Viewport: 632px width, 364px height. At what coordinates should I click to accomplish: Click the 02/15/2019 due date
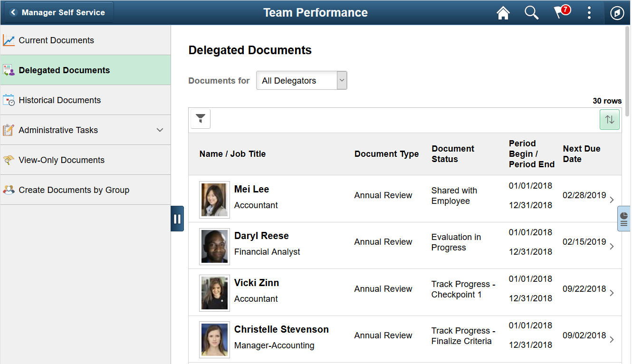coord(584,242)
